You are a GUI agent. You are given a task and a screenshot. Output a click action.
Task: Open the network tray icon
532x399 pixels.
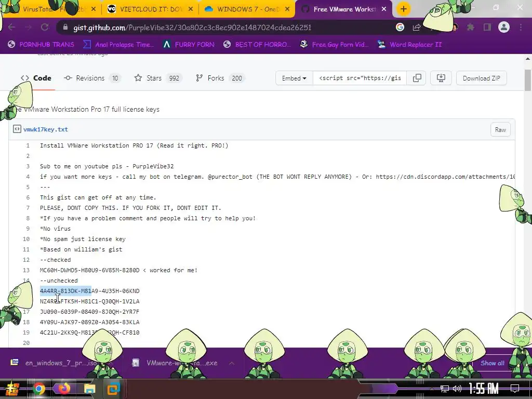445,389
